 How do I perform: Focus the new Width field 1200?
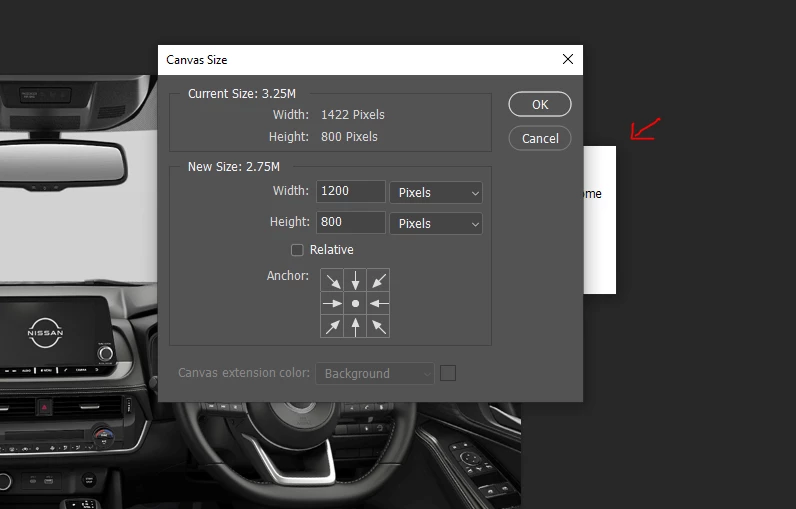tap(351, 191)
